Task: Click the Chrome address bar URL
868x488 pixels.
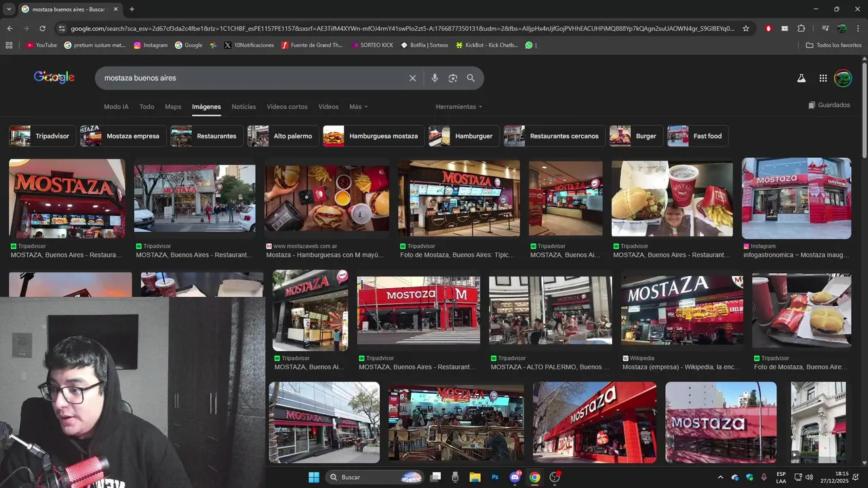Action: tap(402, 28)
